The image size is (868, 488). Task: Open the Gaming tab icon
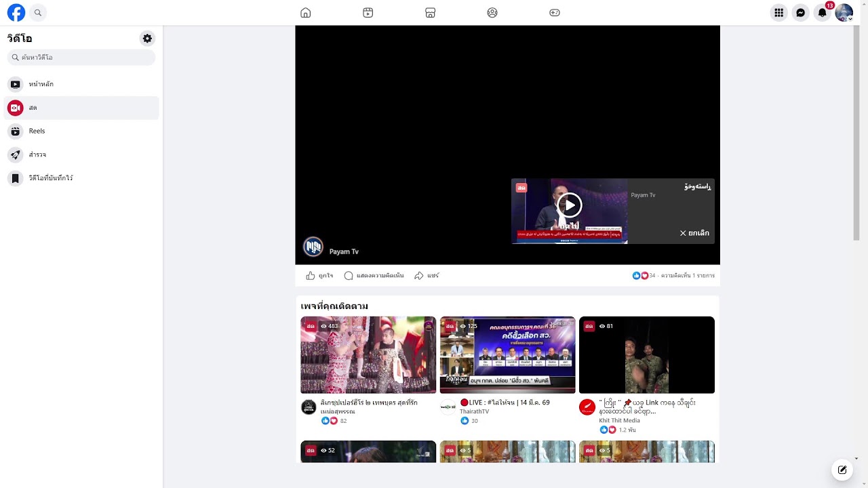click(x=555, y=12)
